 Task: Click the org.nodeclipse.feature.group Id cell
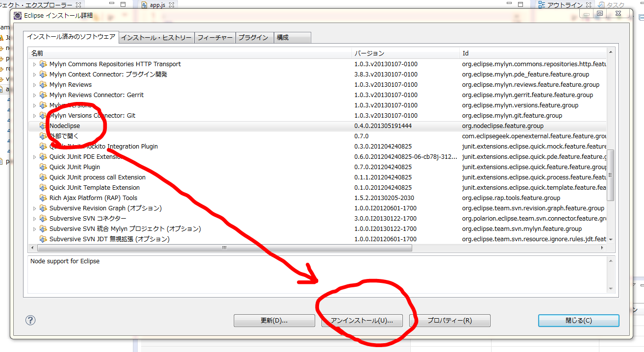pos(502,126)
